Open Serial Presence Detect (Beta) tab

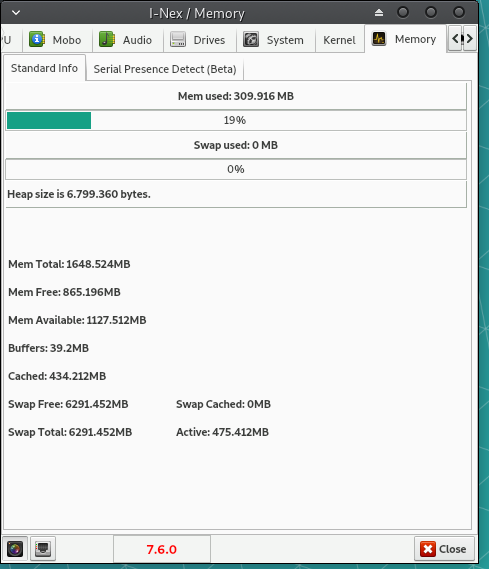(x=165, y=69)
